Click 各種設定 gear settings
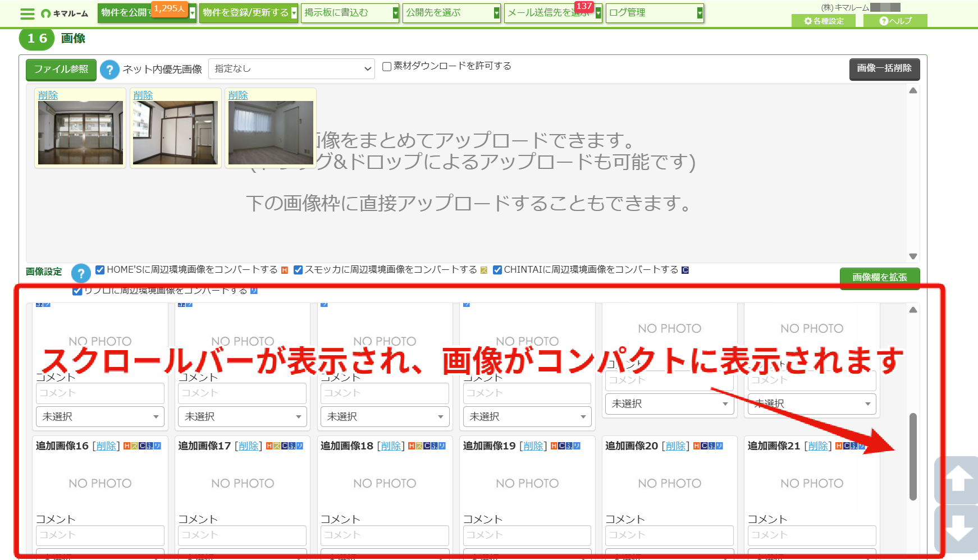978x560 pixels. click(x=824, y=21)
